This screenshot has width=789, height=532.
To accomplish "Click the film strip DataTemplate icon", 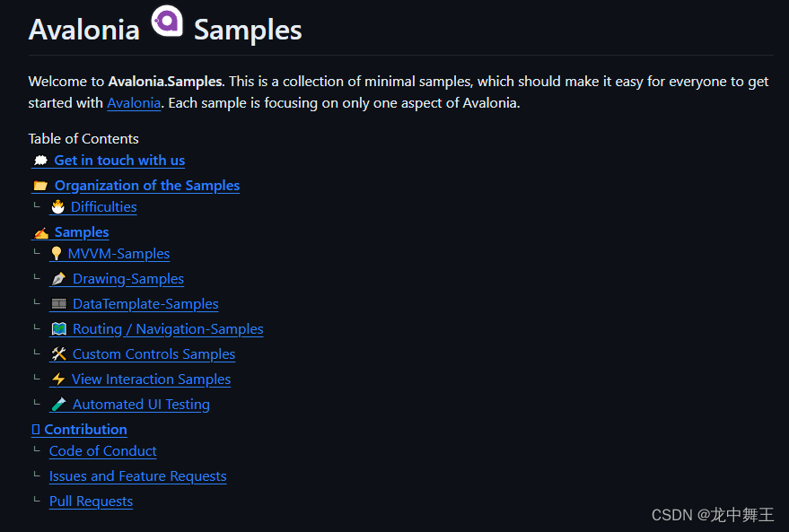I will 59,304.
